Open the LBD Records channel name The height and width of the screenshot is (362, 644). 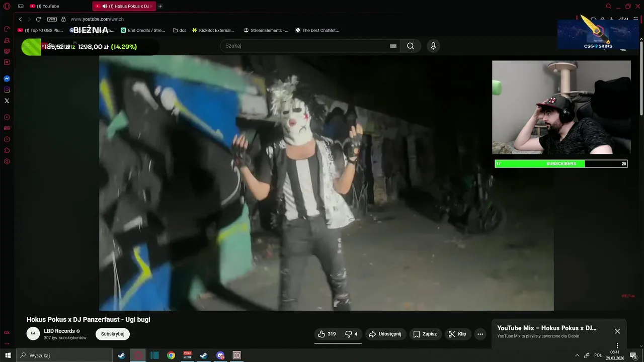pos(59,331)
